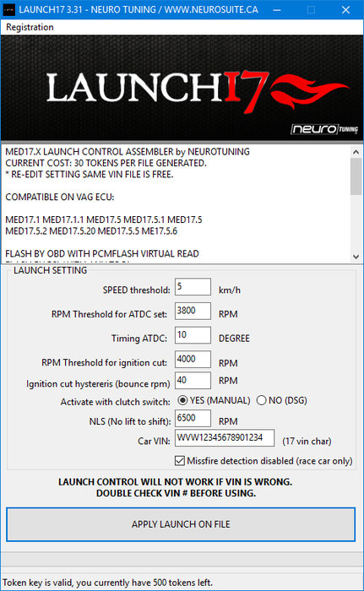Click 'LAUNCH CONTROL WILL NOT WORK IF VIN IS WRONG'
Image resolution: width=364 pixels, height=591 pixels.
tap(175, 482)
